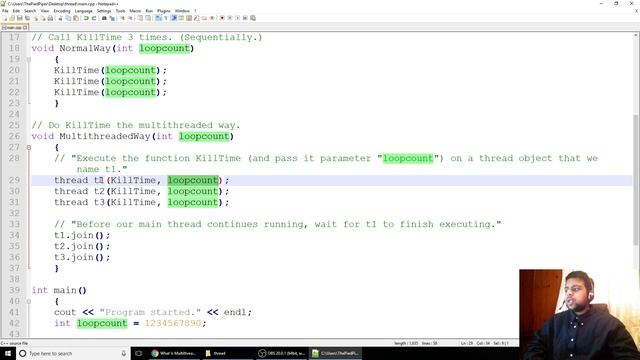This screenshot has width=640, height=360.
Task: Click 'C++ source file' in the status bar
Action: (x=14, y=343)
